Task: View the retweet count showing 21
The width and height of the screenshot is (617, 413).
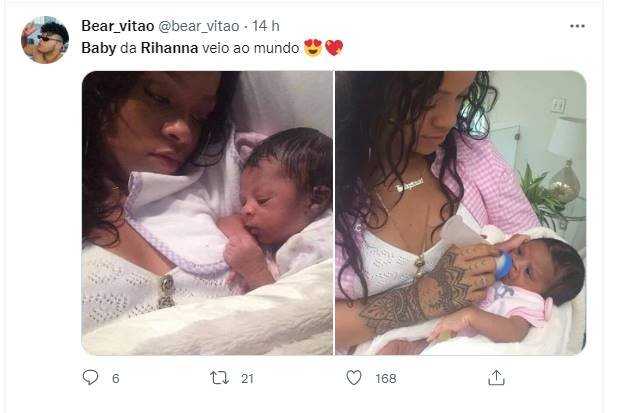Action: tap(247, 378)
